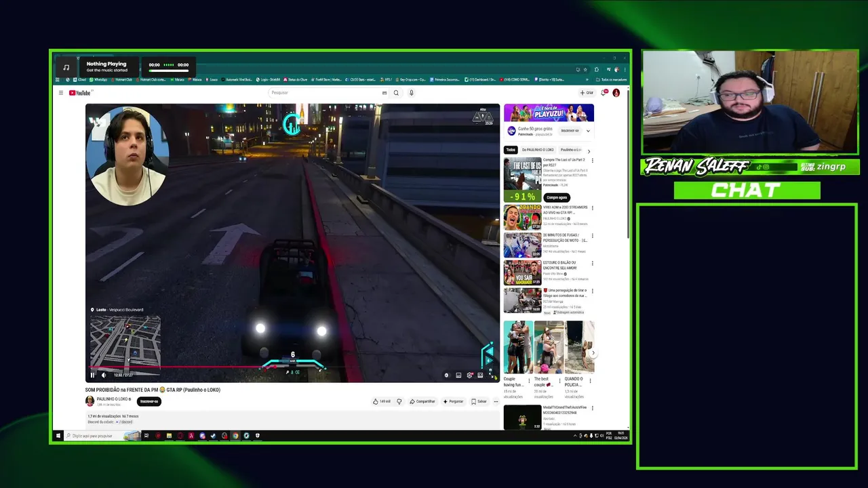Viewport: 868px width, 488px height.
Task: Show hidden system tray icons chevron
Action: tap(574, 436)
